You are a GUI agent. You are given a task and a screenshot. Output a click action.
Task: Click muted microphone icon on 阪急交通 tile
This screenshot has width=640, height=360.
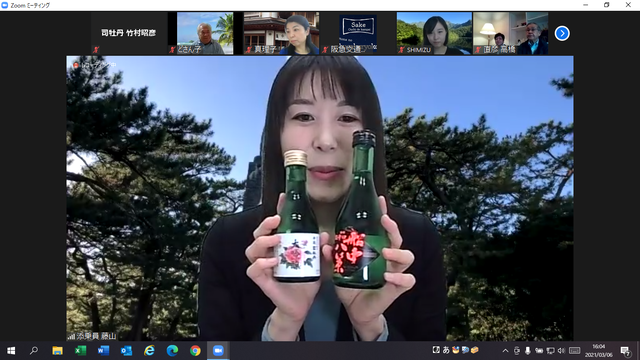(x=325, y=50)
